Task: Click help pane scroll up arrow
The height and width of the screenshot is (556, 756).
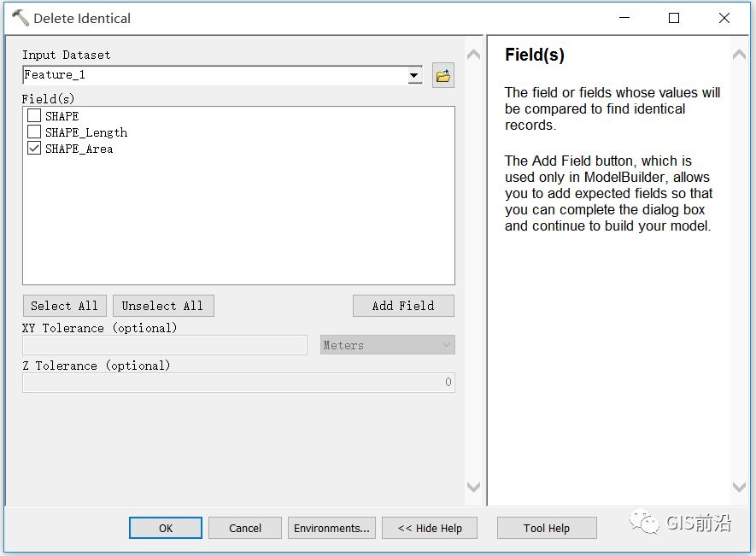Action: pyautogui.click(x=739, y=55)
